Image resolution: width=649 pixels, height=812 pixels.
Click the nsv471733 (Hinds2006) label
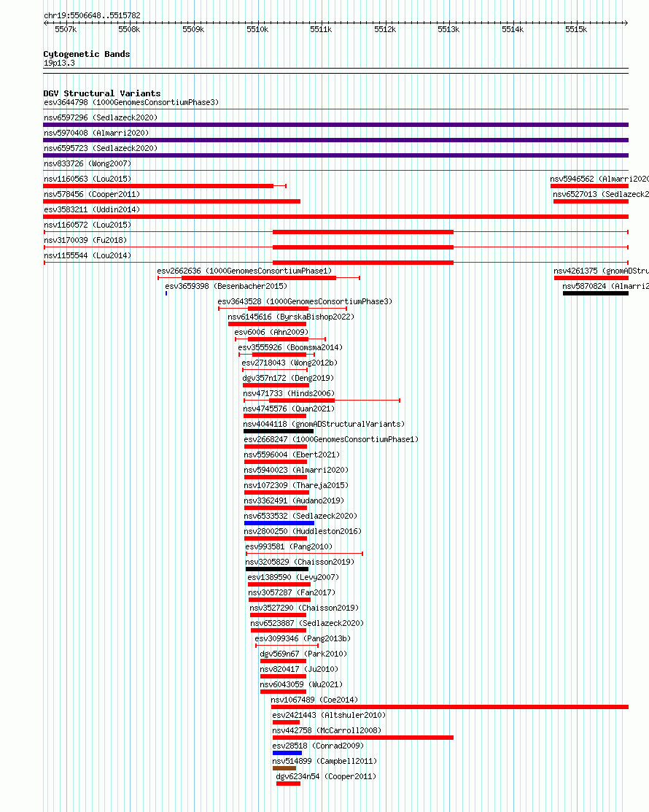point(289,393)
